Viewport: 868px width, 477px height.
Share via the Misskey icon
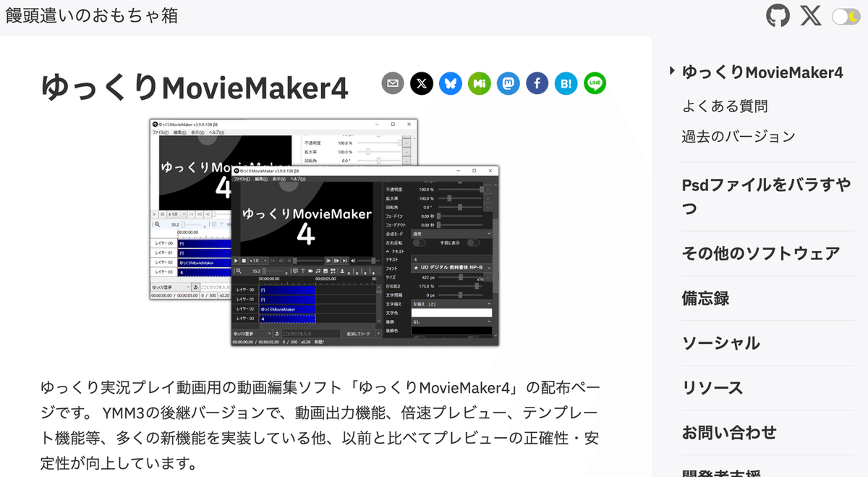480,83
